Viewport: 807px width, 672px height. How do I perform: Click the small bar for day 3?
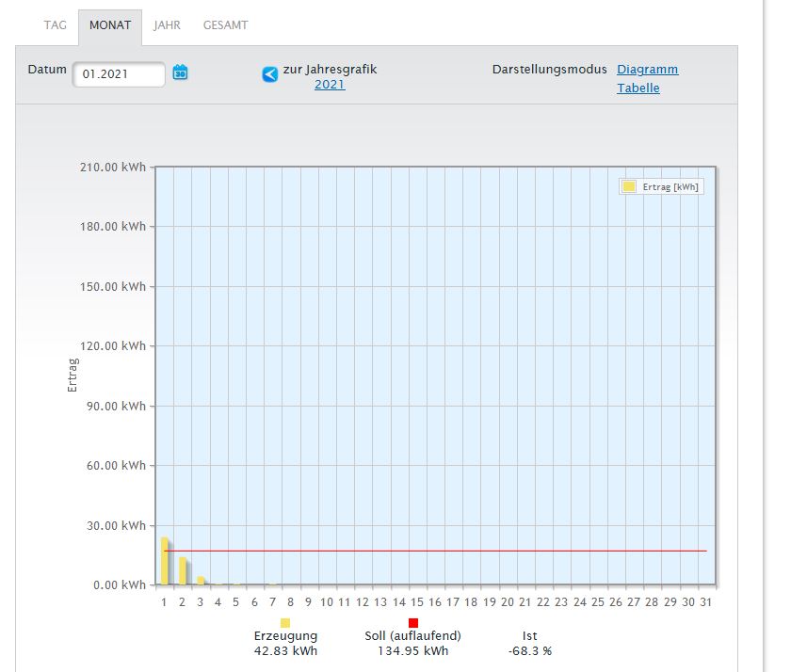(200, 580)
